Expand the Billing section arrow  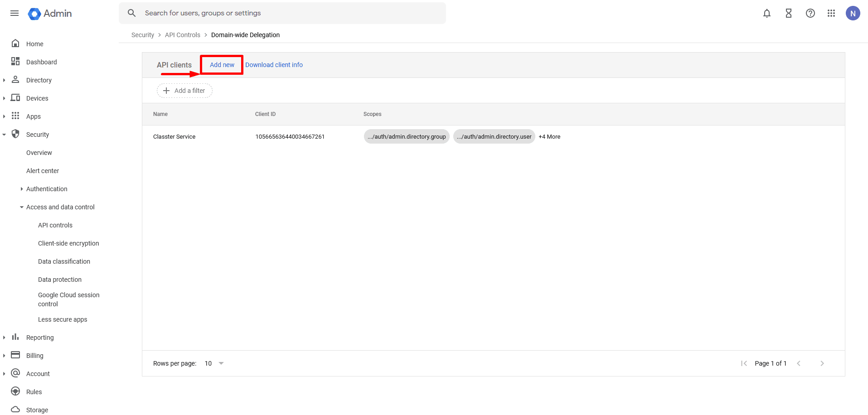(4, 356)
